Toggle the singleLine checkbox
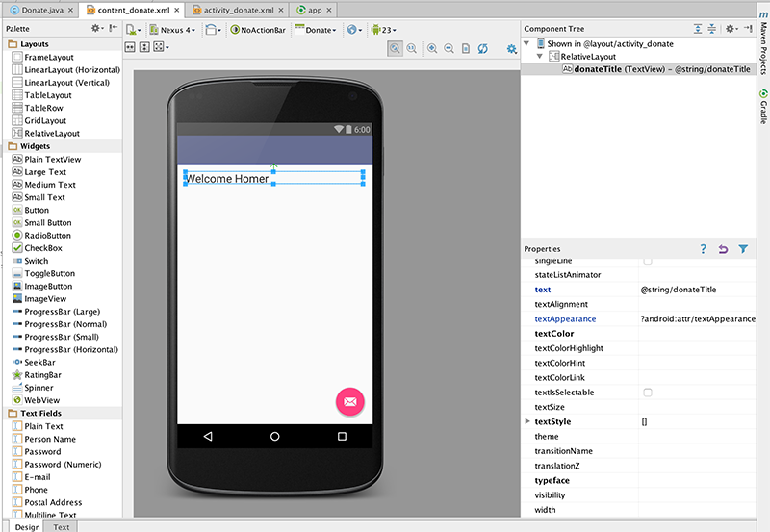770x532 pixels. (x=647, y=261)
